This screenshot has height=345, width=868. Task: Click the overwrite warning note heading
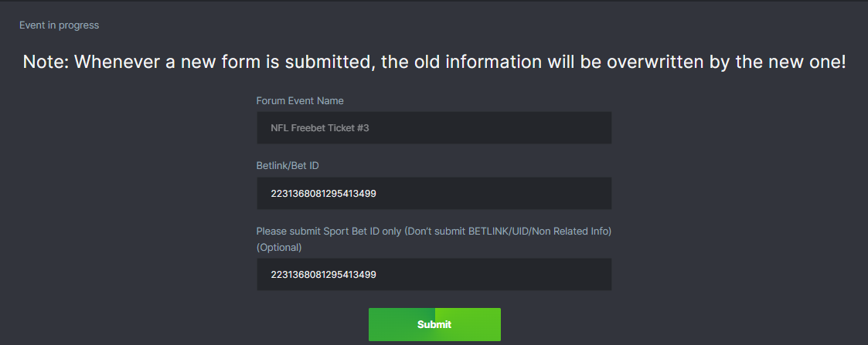[434, 63]
